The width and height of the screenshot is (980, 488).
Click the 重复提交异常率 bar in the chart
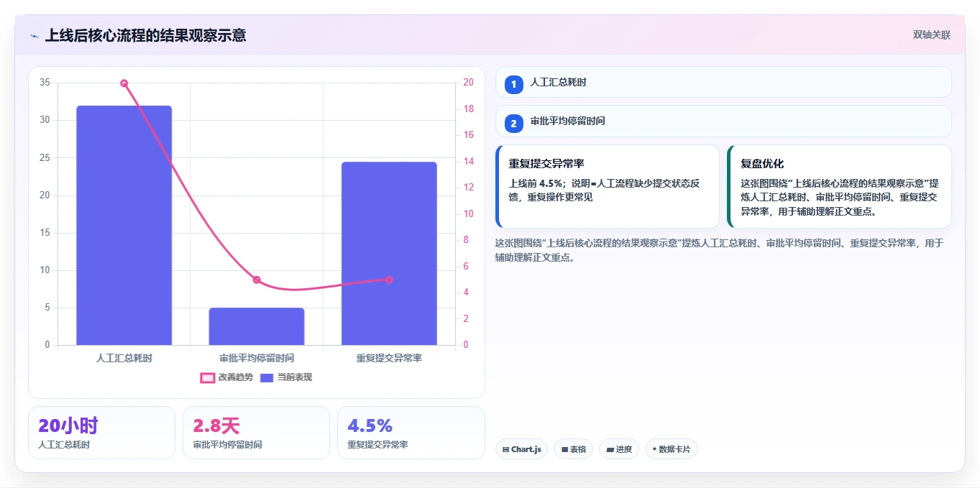pos(389,254)
